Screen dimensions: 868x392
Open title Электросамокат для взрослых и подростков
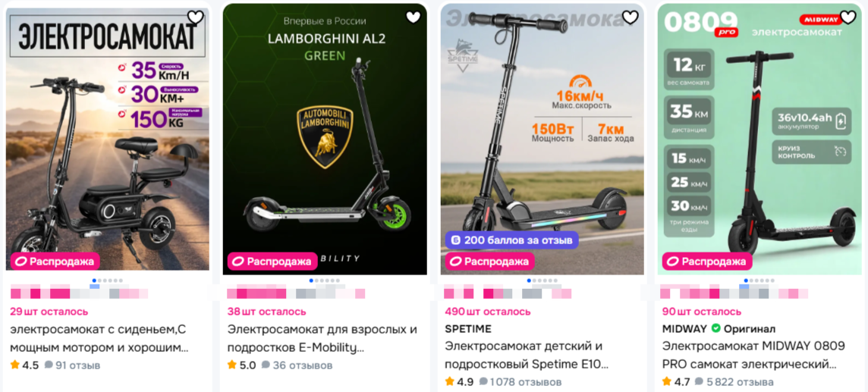coord(322,339)
